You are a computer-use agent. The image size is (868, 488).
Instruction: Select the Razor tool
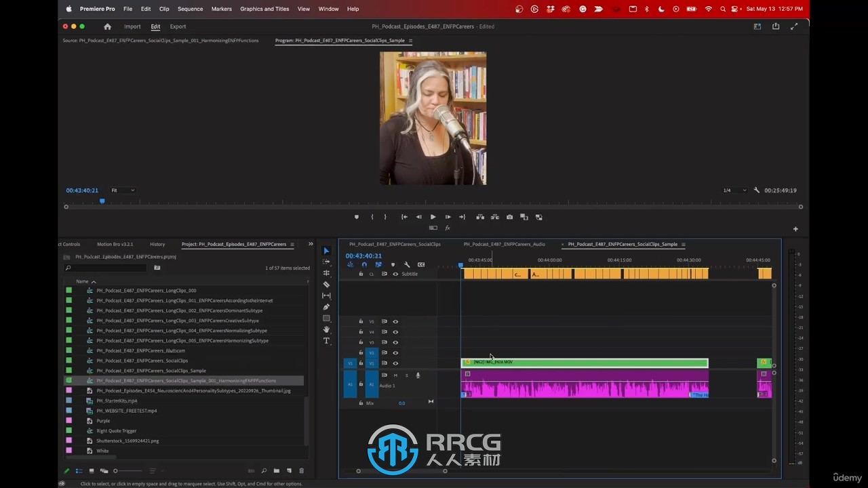pos(326,285)
